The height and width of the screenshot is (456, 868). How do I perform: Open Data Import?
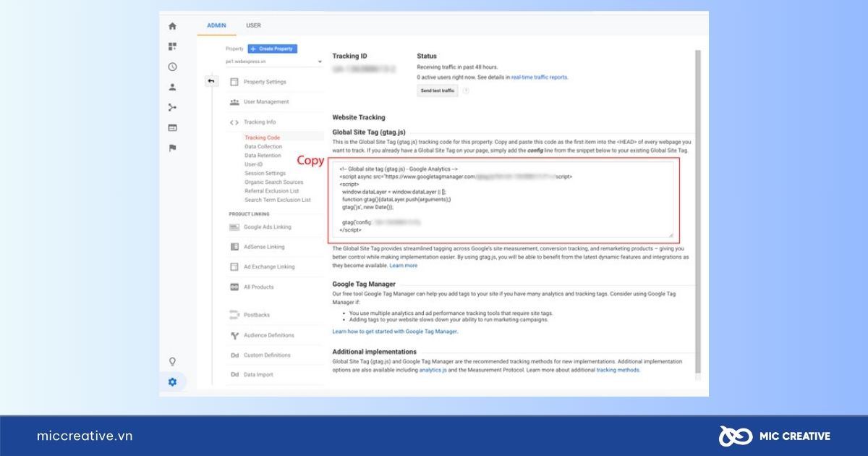[x=259, y=375]
